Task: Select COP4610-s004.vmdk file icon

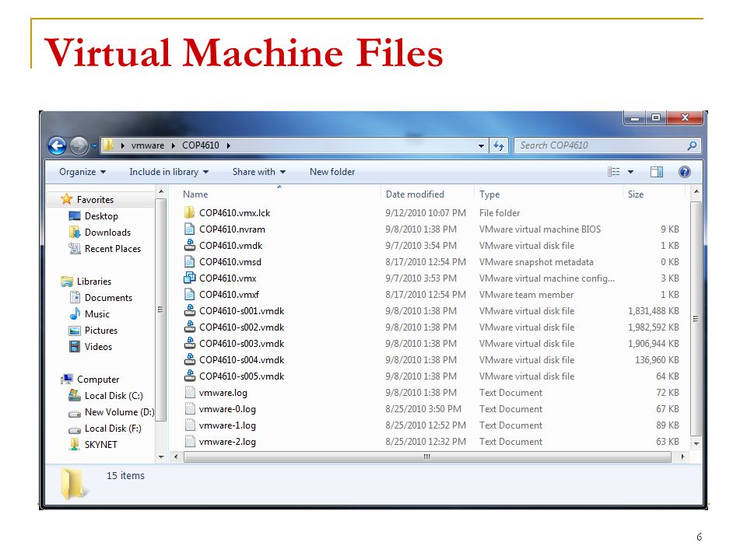Action: 190,359
